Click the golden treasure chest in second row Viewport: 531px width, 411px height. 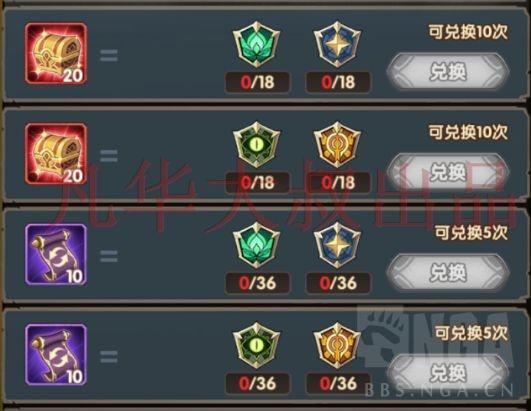56,154
